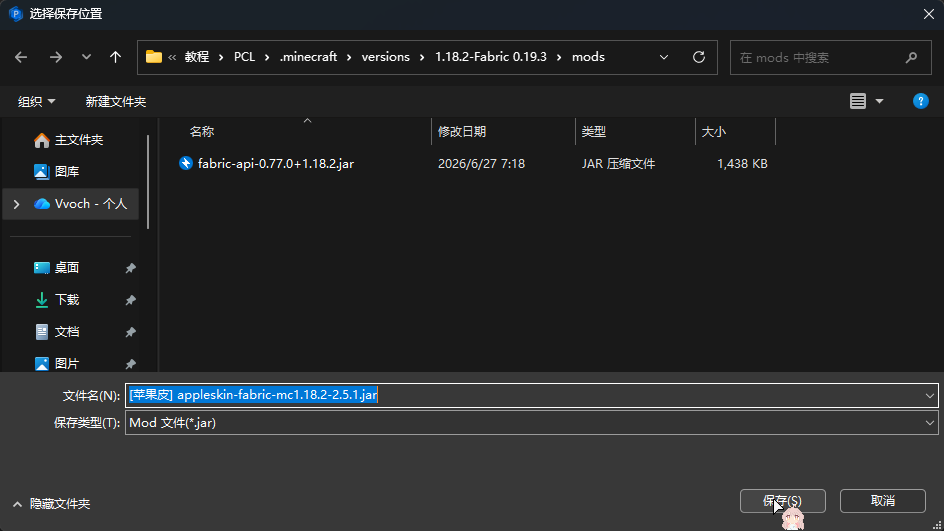The height and width of the screenshot is (531, 944).
Task: Select mods breadcrumb segment
Action: [588, 57]
